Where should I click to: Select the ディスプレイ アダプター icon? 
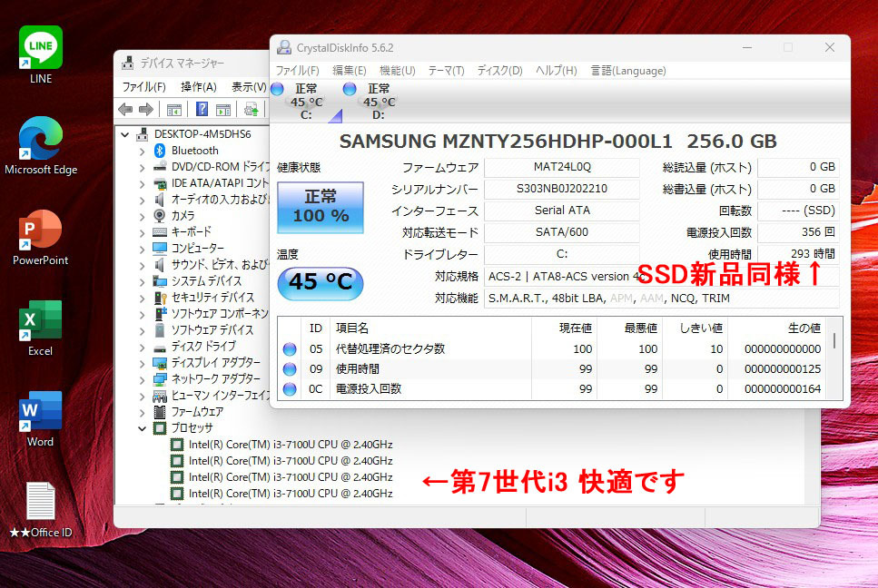(160, 363)
